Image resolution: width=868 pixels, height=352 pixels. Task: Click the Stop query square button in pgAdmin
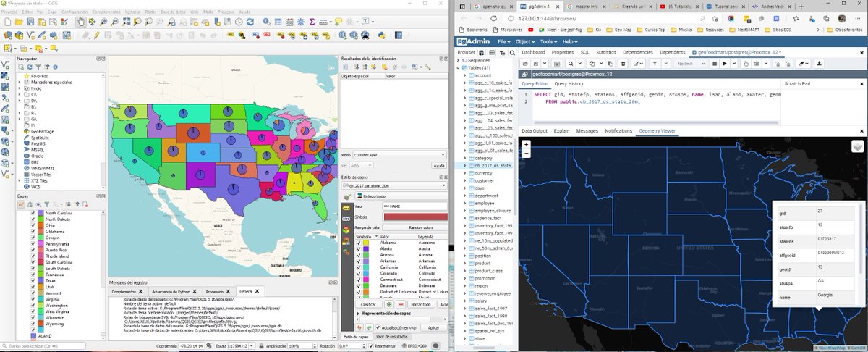[715, 64]
